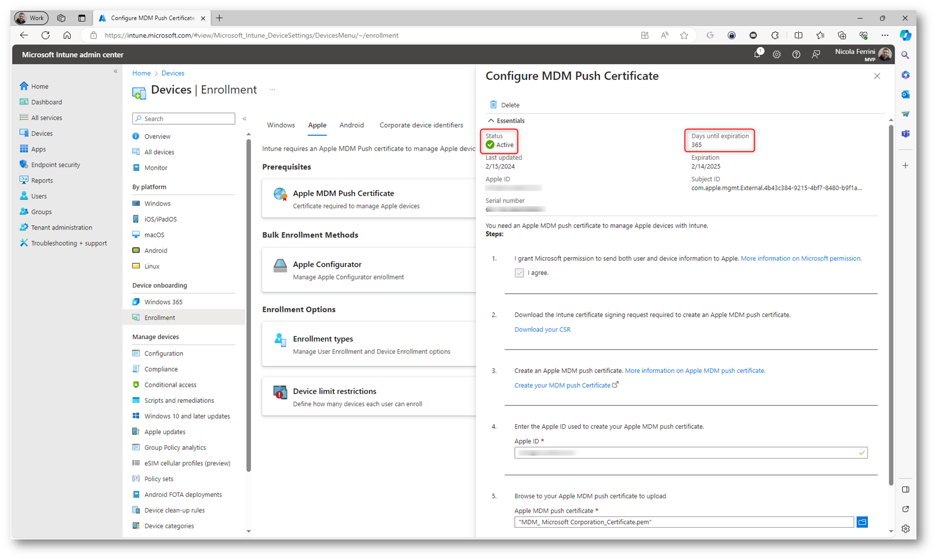The width and height of the screenshot is (937, 560).
Task: Open Nicola Ferrini account avatar
Action: click(885, 54)
